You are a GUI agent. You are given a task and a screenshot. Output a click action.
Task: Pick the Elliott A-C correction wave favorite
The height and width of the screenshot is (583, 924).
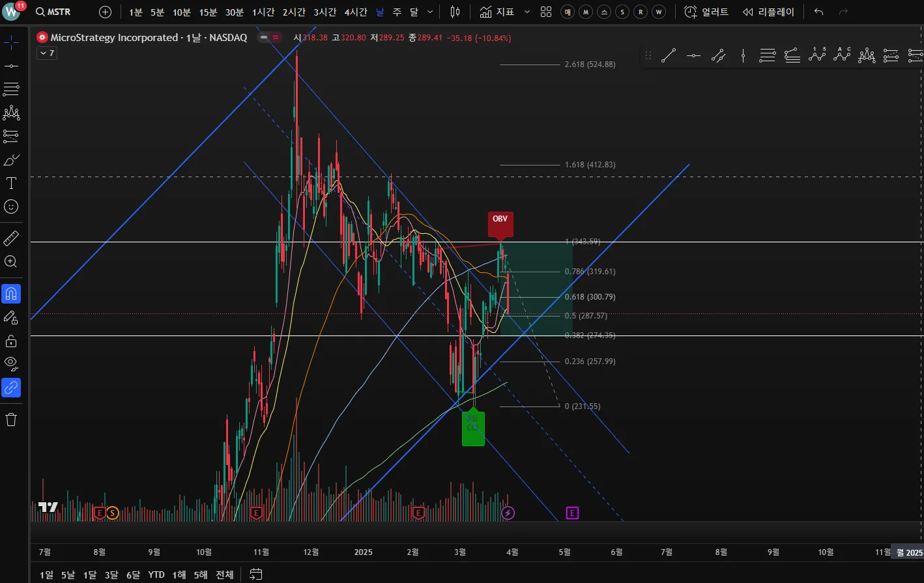842,55
